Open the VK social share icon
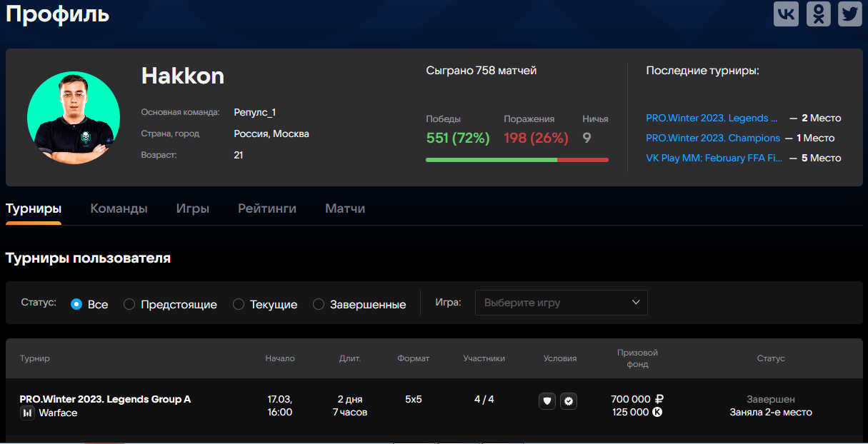Viewport: 868px width, 444px height. tap(786, 14)
